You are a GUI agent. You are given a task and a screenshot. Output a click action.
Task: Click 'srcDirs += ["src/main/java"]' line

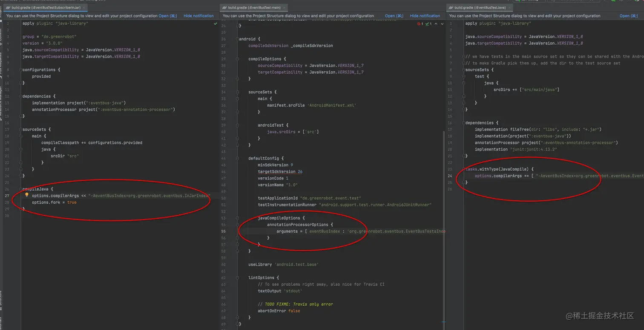(526, 90)
